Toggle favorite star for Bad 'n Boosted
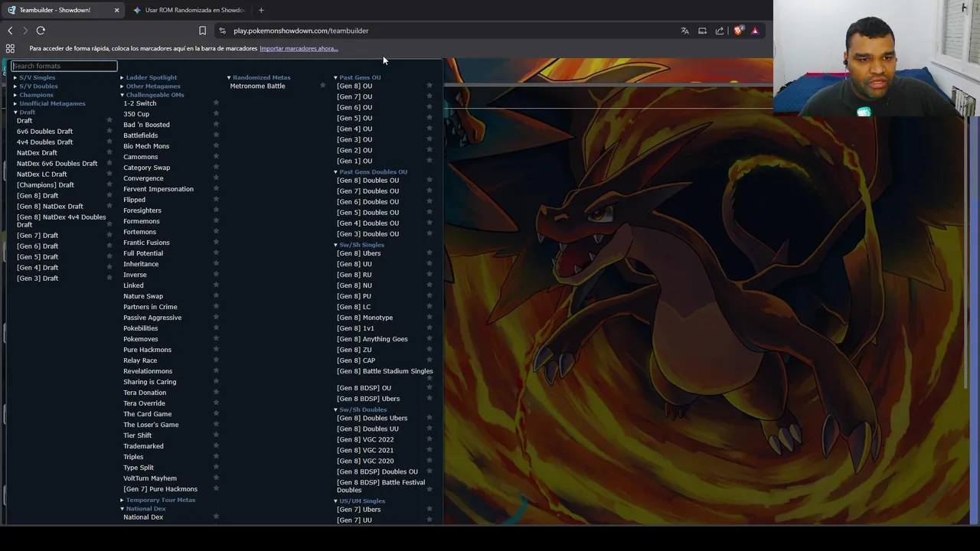The image size is (980, 551). pos(216,124)
